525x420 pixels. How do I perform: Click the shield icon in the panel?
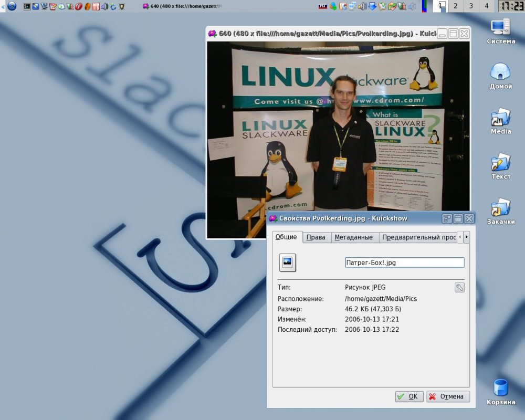click(x=122, y=7)
